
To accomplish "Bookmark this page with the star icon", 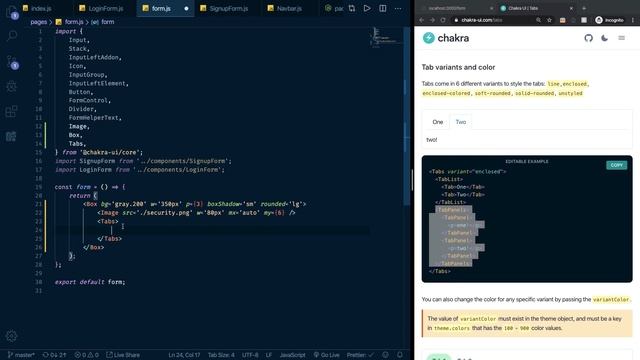I will coord(549,20).
